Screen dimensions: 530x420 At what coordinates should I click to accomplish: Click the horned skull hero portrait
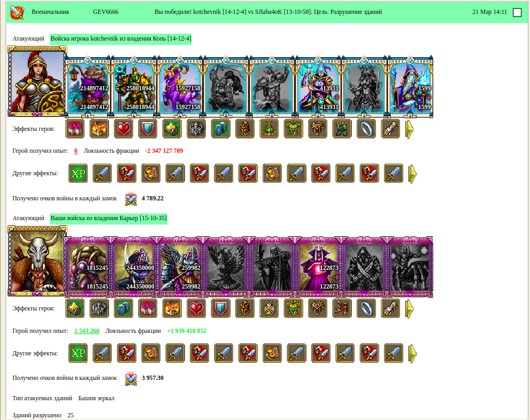pyautogui.click(x=37, y=261)
